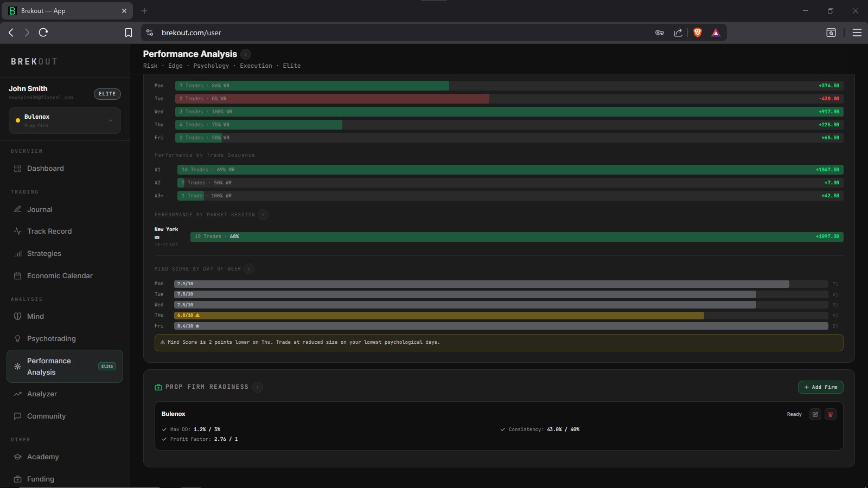Screen dimensions: 868x488
Task: Click the address bar URL field
Action: pos(401,33)
